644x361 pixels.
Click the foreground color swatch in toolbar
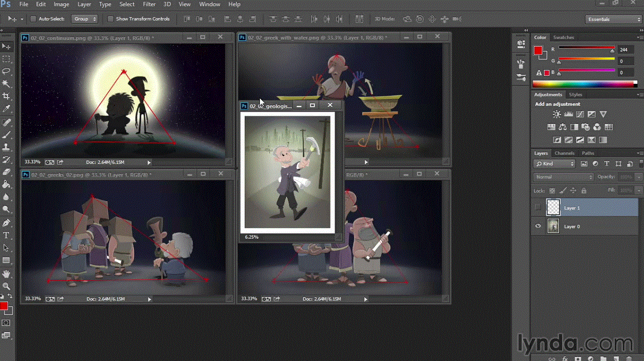[4, 306]
